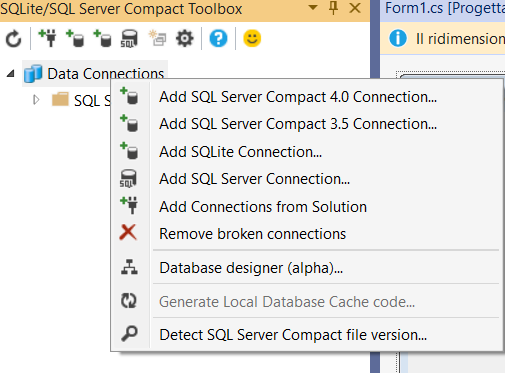The width and height of the screenshot is (505, 373).
Task: Click the SQL Server connection toolbar icon
Action: tap(129, 39)
